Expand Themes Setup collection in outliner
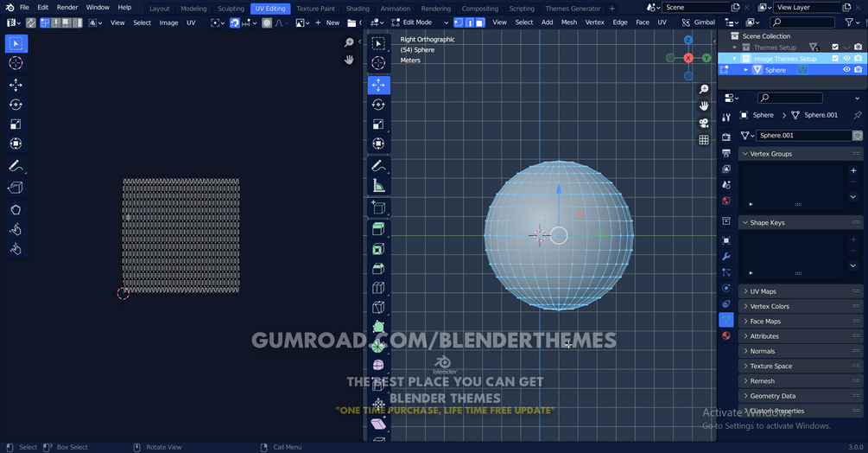Viewport: 868px width, 453px height. point(735,47)
